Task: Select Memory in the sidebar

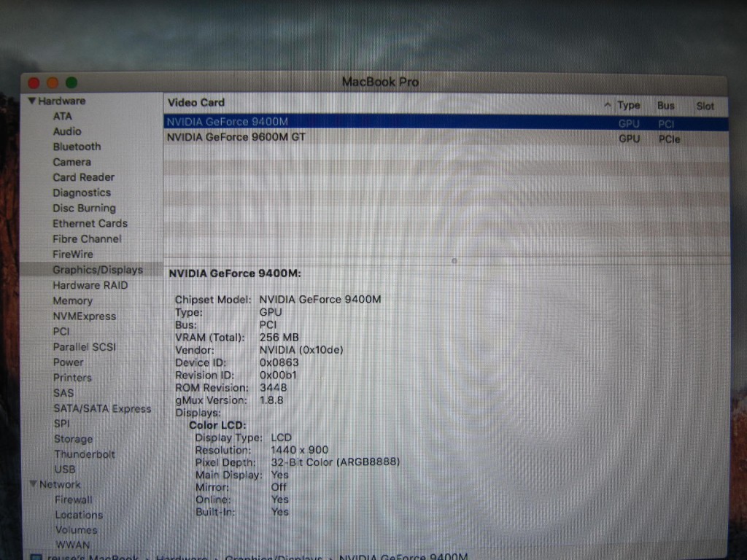Action: pyautogui.click(x=73, y=301)
